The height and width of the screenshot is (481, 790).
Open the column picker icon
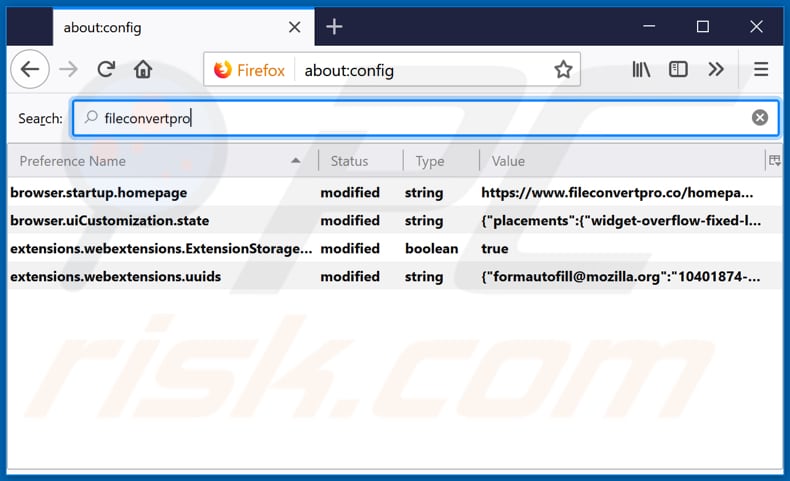(x=774, y=161)
